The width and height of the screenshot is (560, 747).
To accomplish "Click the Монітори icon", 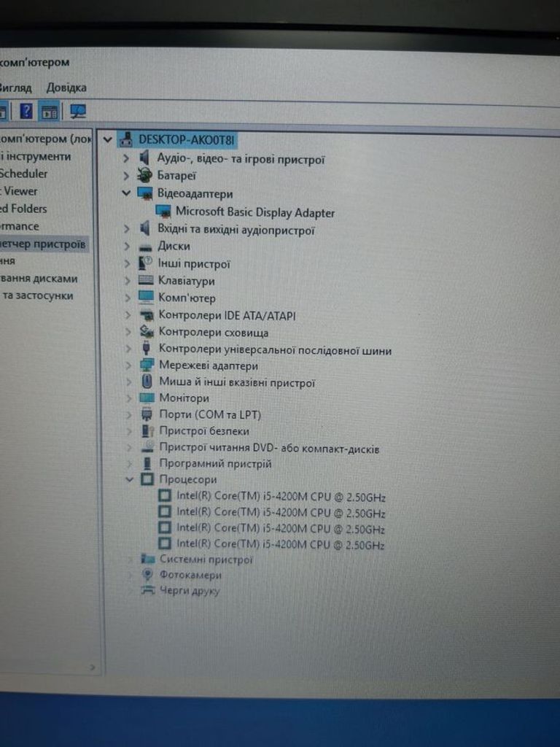I will click(x=147, y=398).
